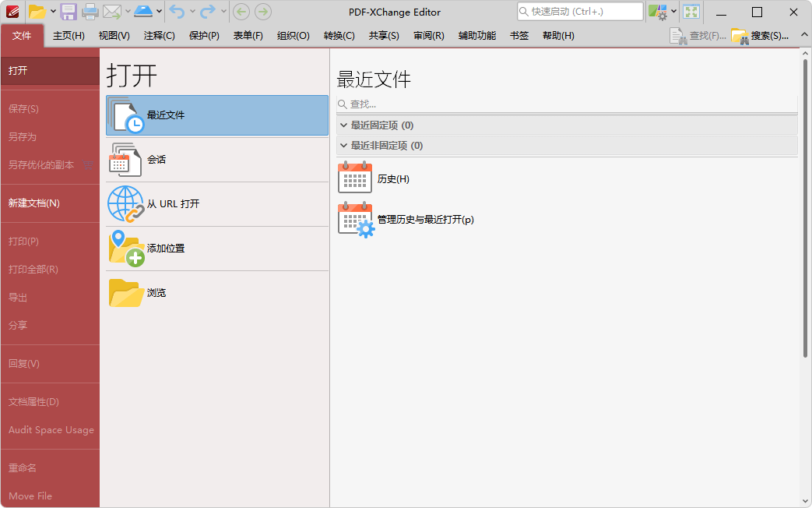The height and width of the screenshot is (508, 812).
Task: Open the folder icon dropdown arrow
Action: (x=53, y=12)
